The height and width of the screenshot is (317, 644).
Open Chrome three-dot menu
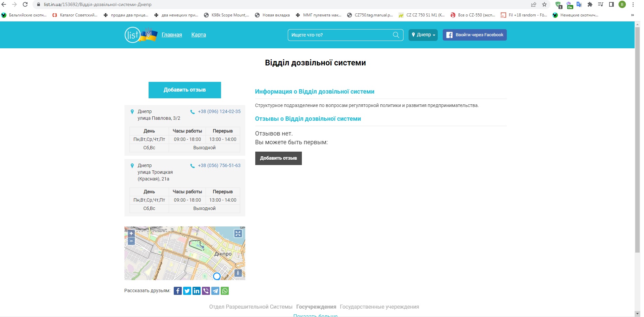coord(633,4)
